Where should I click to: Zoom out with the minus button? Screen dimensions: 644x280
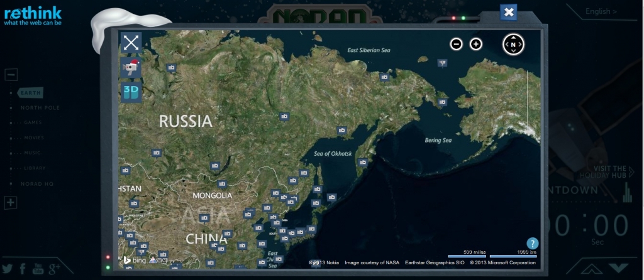(x=457, y=44)
